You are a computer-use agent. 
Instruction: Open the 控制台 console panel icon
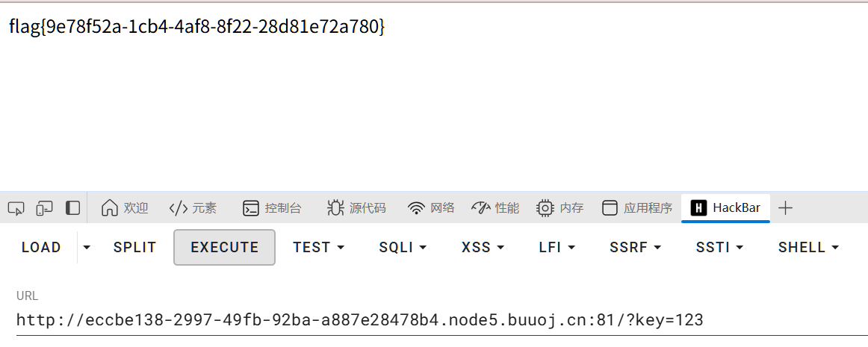click(x=251, y=208)
